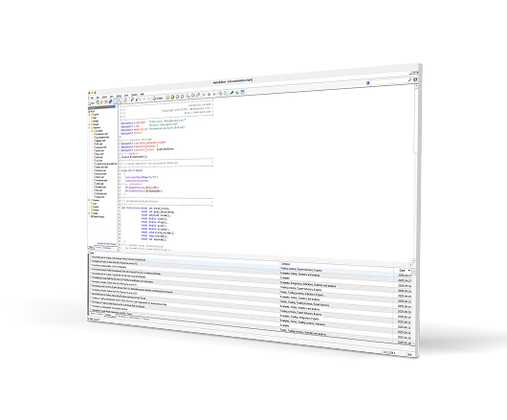Click the blue pen icon in toolbar

coord(231,93)
